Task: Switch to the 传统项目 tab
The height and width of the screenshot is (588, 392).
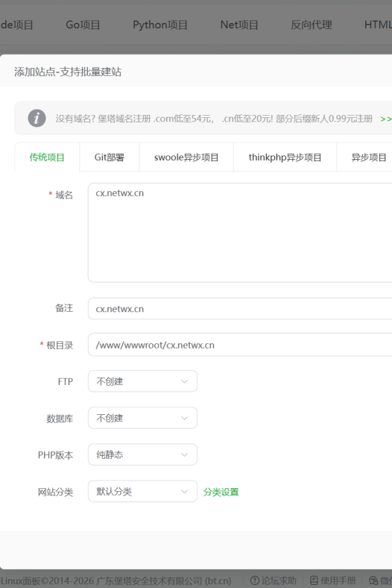Action: (47, 157)
